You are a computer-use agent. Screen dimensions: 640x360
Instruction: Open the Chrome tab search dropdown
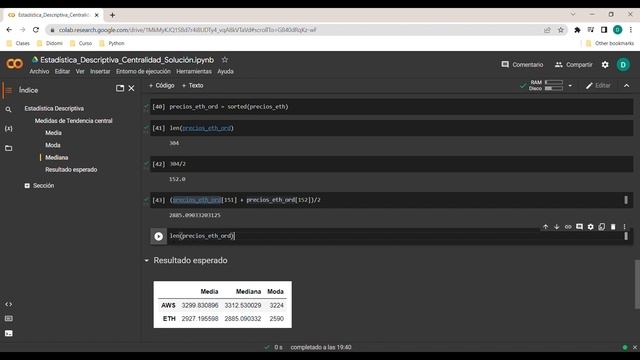coord(573,14)
